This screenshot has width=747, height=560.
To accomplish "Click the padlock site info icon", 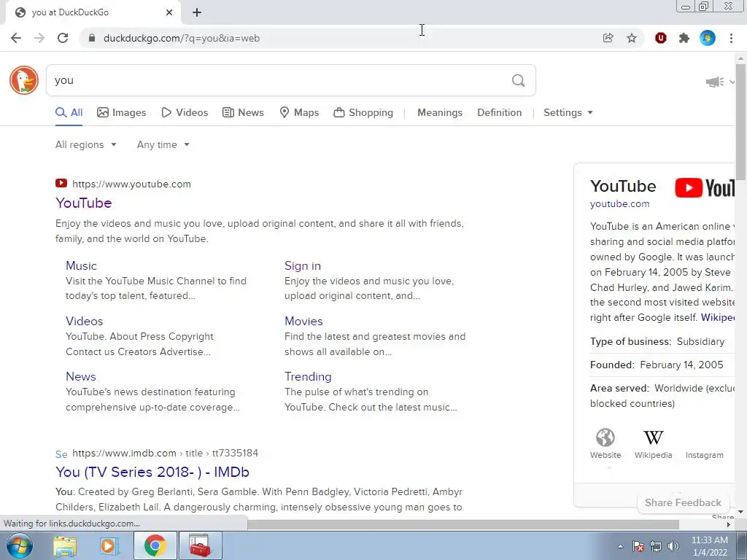I will click(93, 38).
